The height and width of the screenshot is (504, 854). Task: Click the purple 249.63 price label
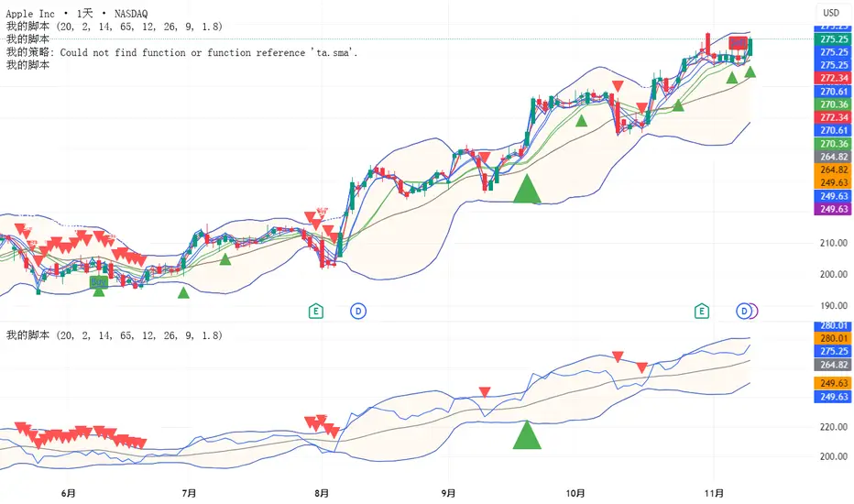tap(833, 209)
